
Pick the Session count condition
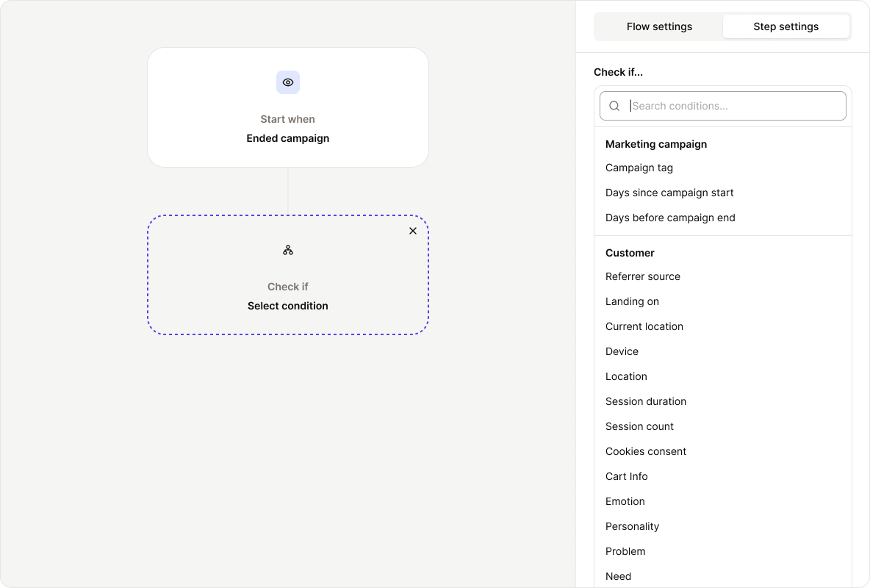(x=639, y=426)
